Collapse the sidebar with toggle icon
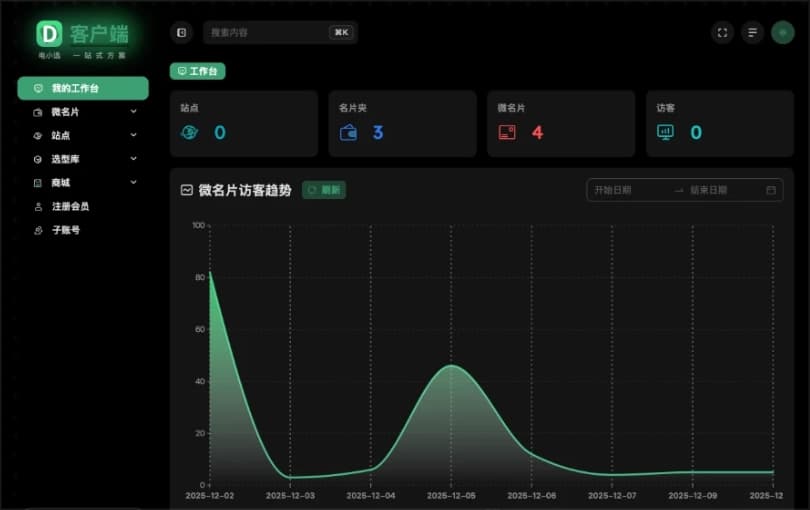This screenshot has width=810, height=510. click(x=181, y=33)
